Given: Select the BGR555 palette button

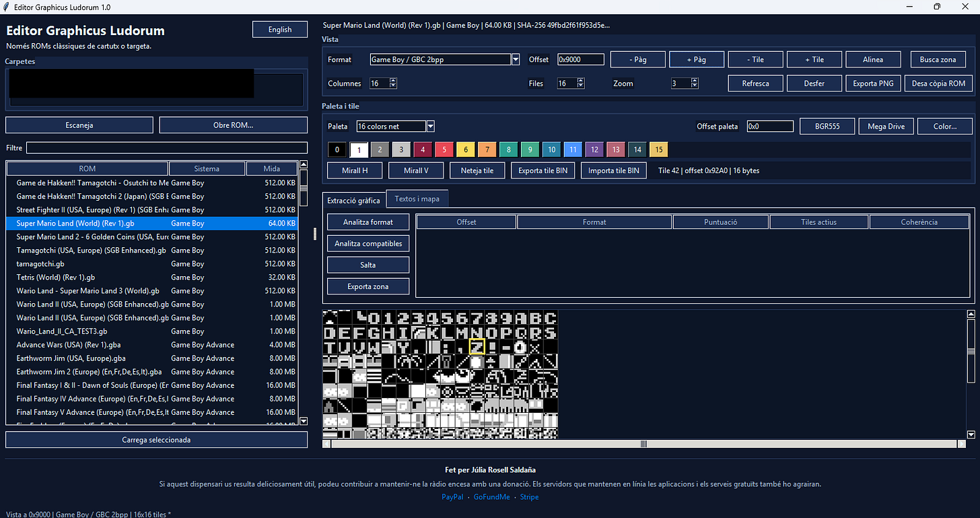Looking at the screenshot, I should (827, 126).
